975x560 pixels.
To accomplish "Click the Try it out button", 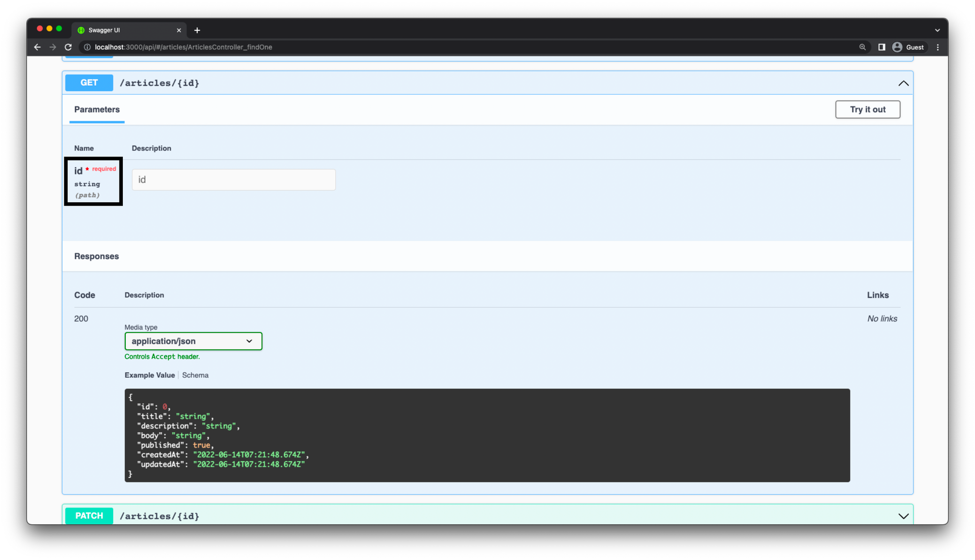I will coord(867,110).
